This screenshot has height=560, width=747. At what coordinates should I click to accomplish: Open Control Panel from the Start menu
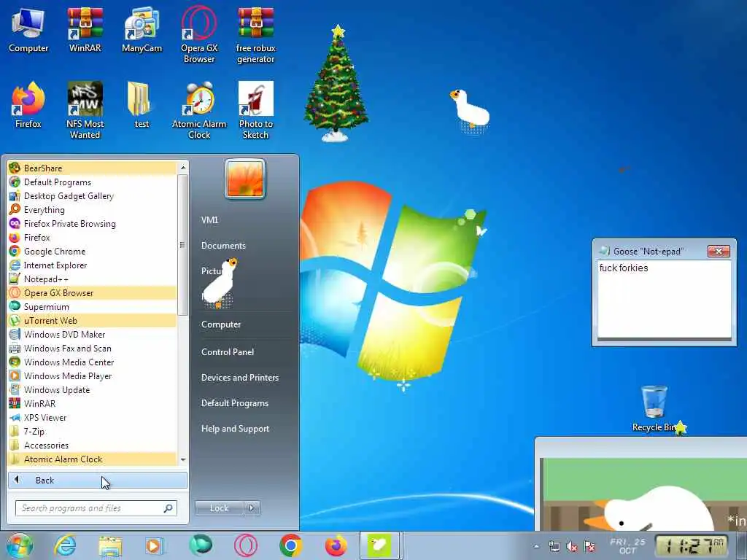pyautogui.click(x=228, y=352)
